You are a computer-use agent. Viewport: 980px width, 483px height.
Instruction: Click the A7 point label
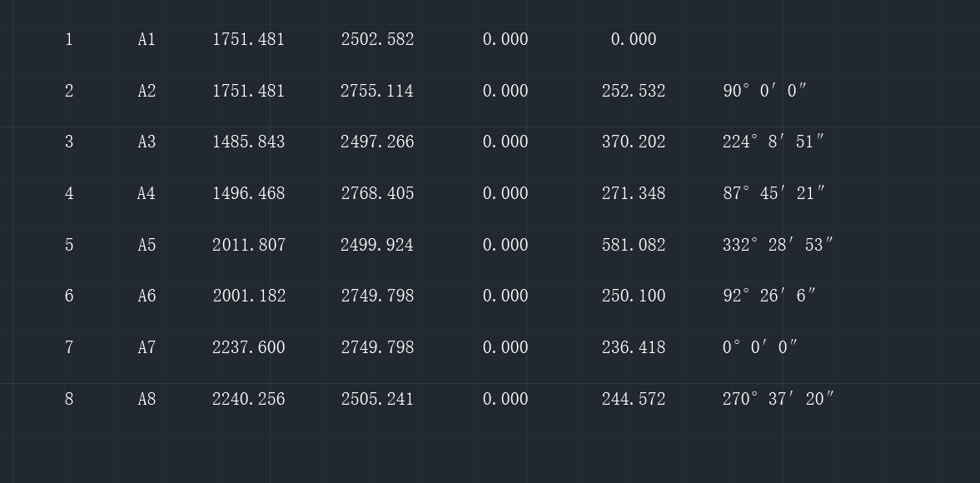pos(147,347)
